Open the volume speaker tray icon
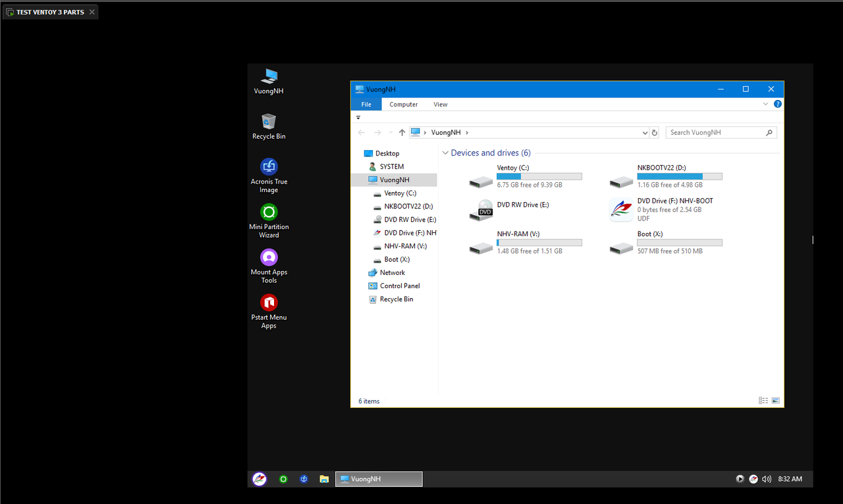The height and width of the screenshot is (504, 843). click(x=767, y=479)
